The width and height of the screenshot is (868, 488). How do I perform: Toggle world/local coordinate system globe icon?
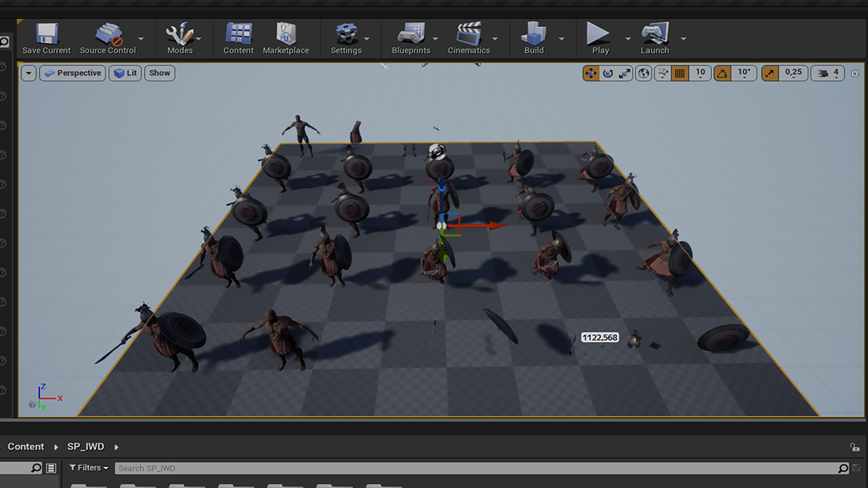point(644,73)
